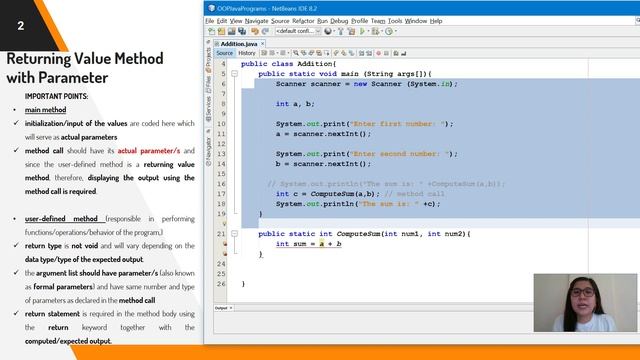
Task: Open dropdown arrow next to Profile Project
Action: pyautogui.click(x=396, y=31)
